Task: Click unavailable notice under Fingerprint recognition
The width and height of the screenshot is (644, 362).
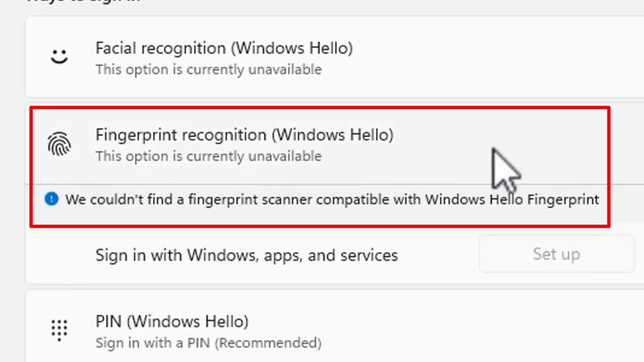Action: (208, 156)
